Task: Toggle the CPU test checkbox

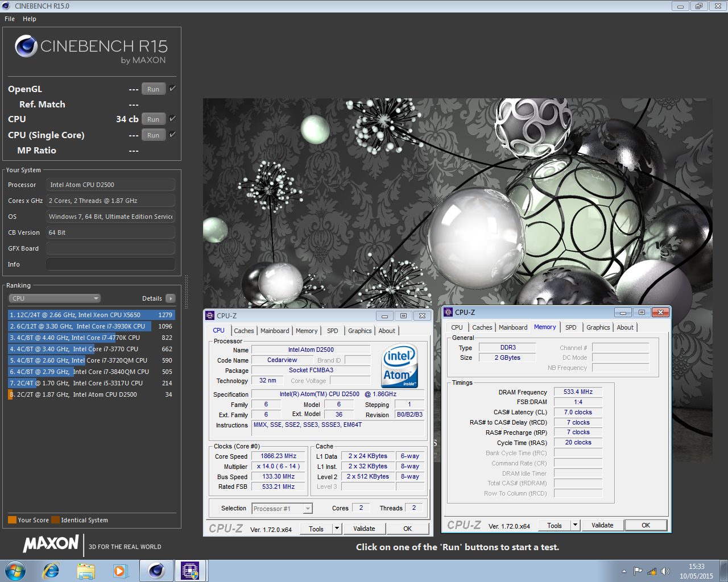Action: (x=172, y=119)
